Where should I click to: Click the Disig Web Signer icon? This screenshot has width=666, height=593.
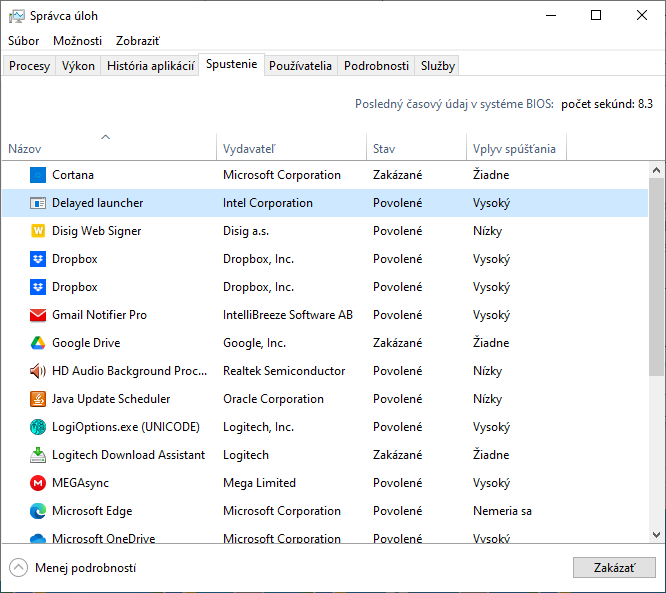point(38,231)
